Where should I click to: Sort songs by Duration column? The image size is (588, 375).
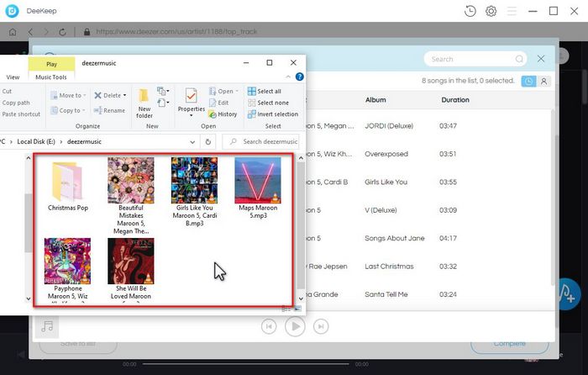point(455,100)
